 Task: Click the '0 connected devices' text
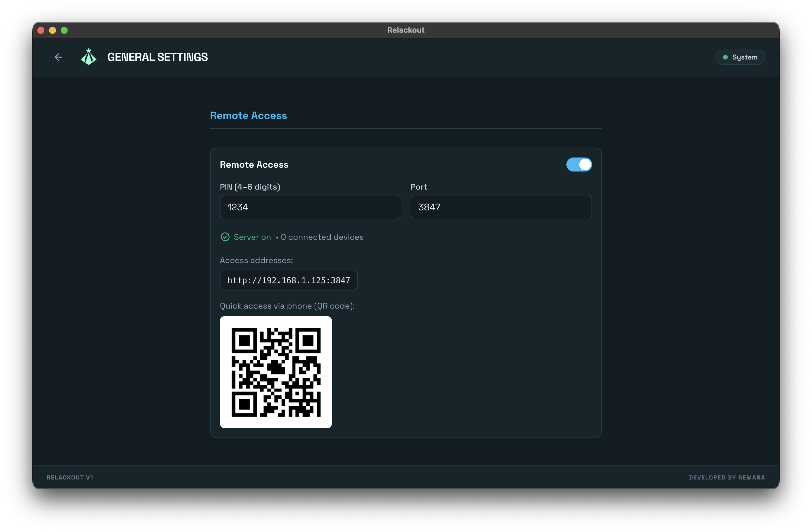[322, 237]
